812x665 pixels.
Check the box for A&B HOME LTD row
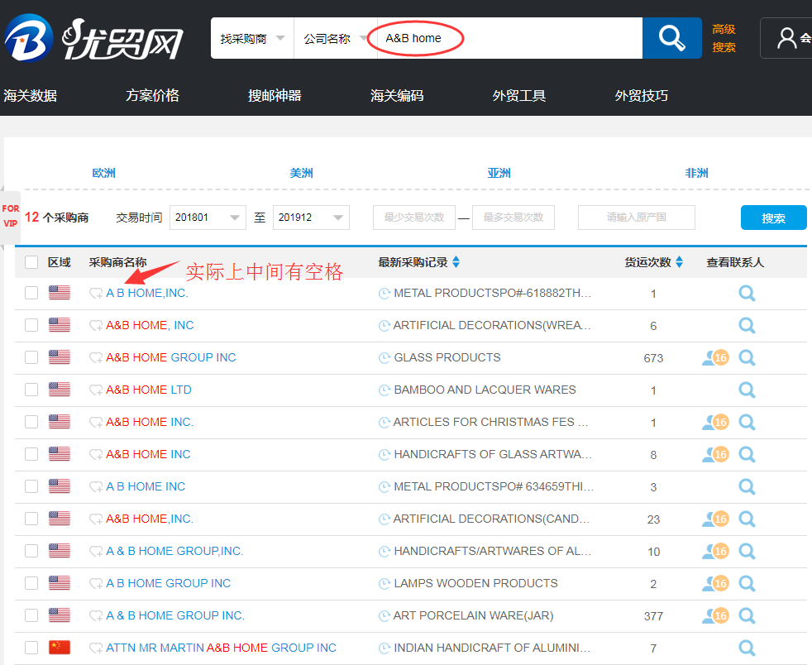[31, 390]
